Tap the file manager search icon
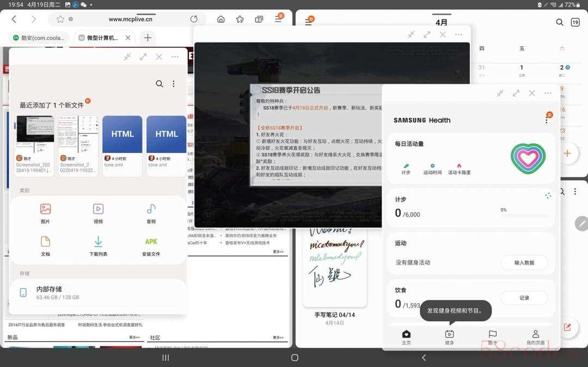 [x=160, y=84]
